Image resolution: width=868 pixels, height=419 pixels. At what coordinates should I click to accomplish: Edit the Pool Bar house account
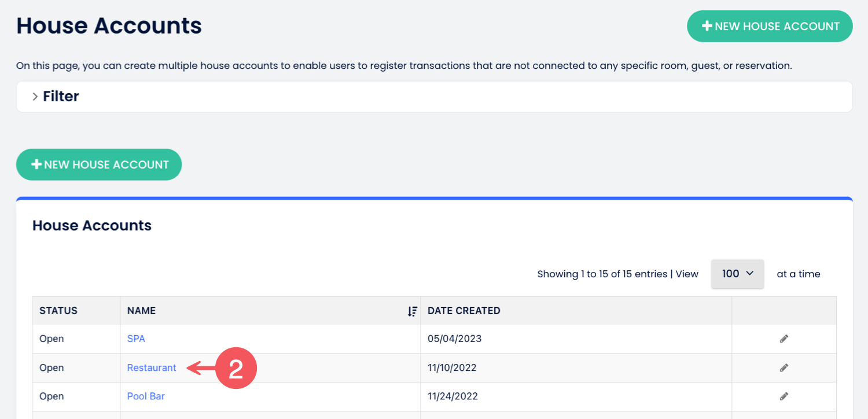pyautogui.click(x=784, y=396)
